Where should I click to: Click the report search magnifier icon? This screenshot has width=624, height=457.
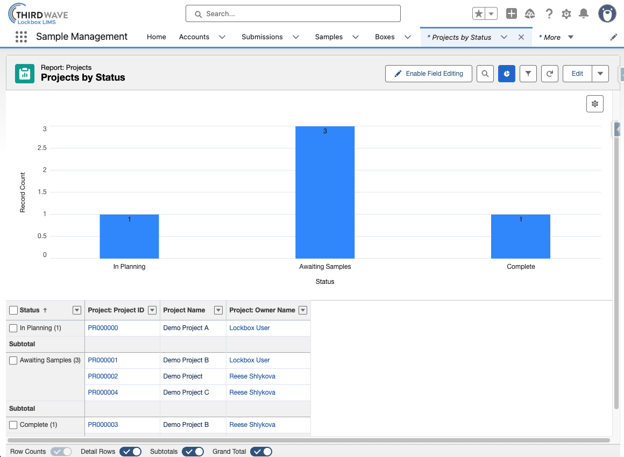click(x=485, y=74)
